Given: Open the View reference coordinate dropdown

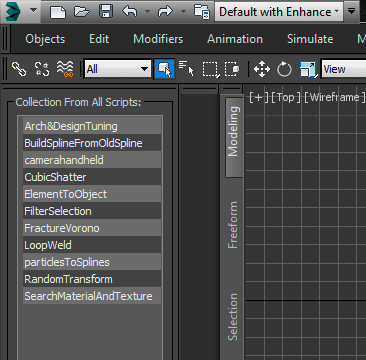Looking at the screenshot, I should (343, 69).
